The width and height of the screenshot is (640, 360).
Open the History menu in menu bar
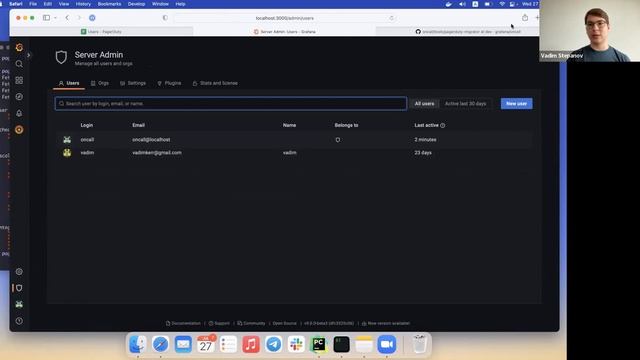click(x=83, y=4)
